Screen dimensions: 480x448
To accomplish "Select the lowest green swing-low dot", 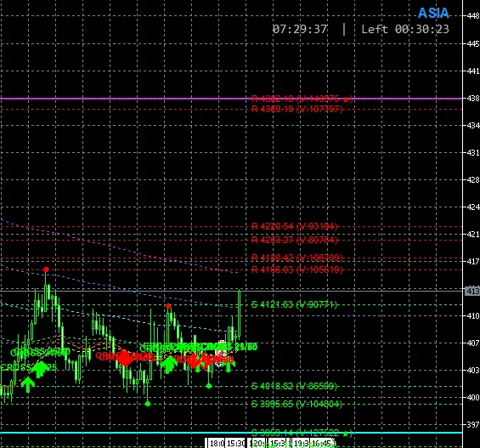I will pos(148,404).
